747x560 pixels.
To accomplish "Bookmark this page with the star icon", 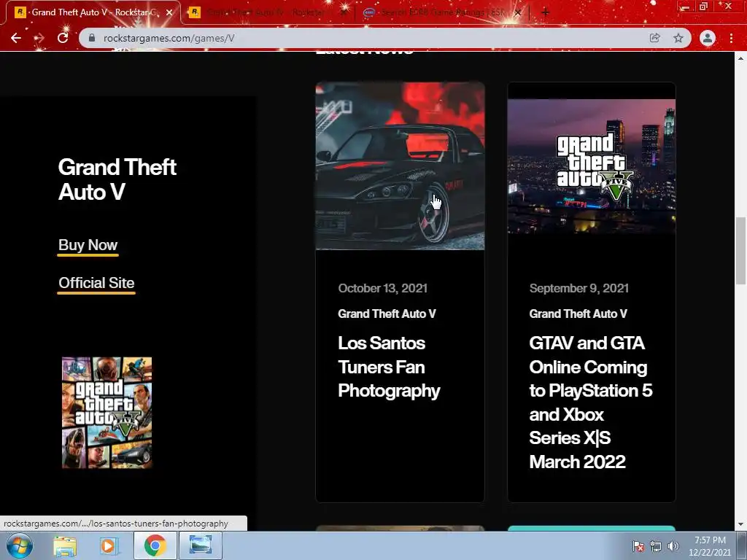I will coord(678,38).
